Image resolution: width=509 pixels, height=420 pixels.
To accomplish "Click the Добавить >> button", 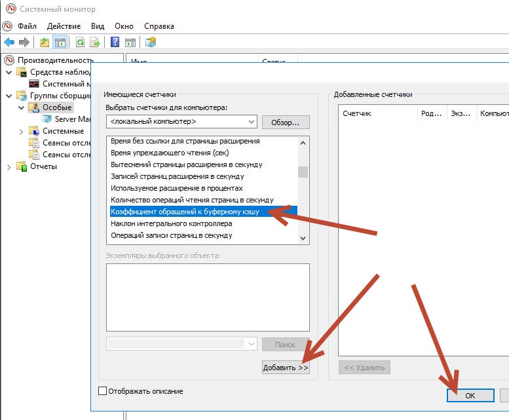I will click(x=285, y=368).
